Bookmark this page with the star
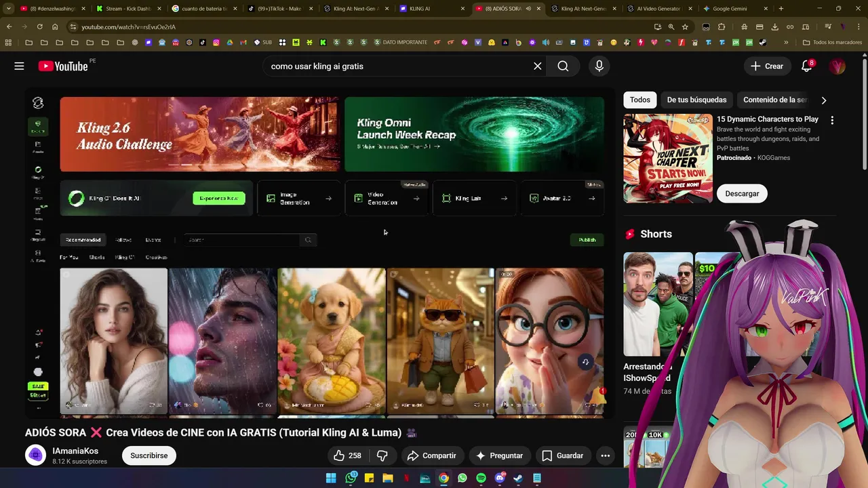The image size is (868, 488). coord(685,26)
